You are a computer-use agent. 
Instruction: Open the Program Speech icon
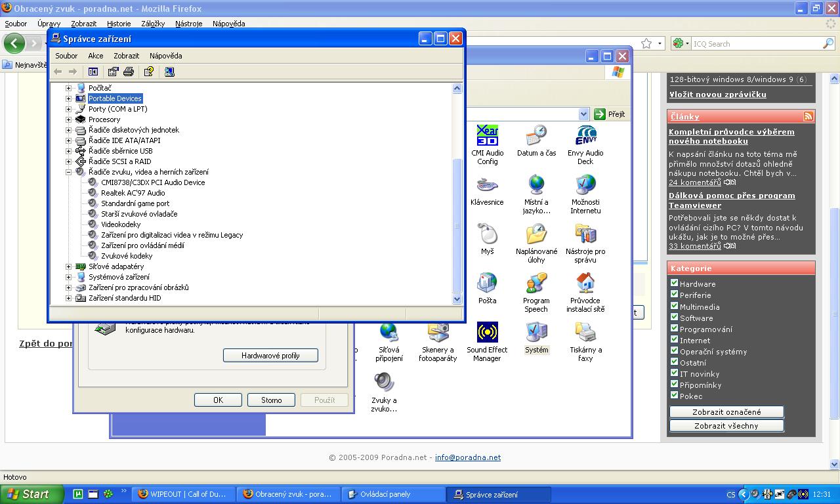click(x=536, y=292)
